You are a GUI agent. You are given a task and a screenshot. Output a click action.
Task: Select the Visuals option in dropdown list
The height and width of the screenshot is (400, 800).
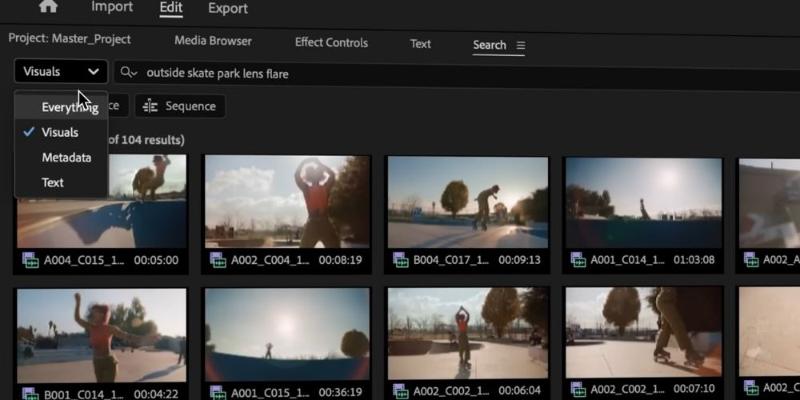(60, 132)
